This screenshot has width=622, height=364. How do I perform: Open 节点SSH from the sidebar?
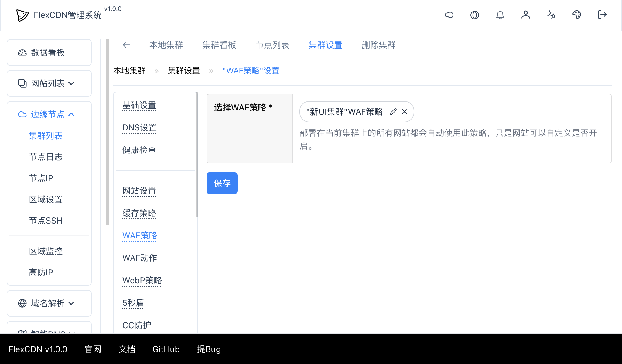46,221
